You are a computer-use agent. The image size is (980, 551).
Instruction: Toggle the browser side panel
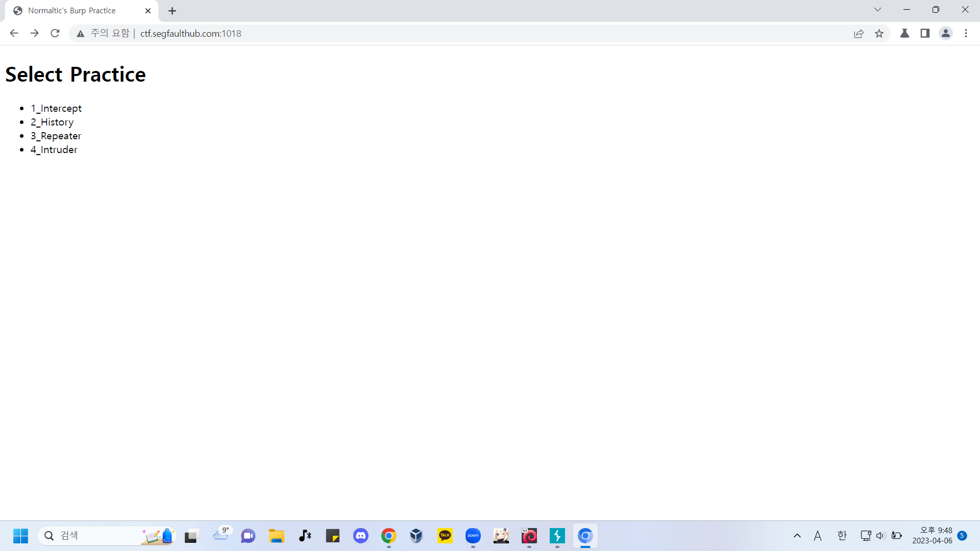click(x=925, y=33)
